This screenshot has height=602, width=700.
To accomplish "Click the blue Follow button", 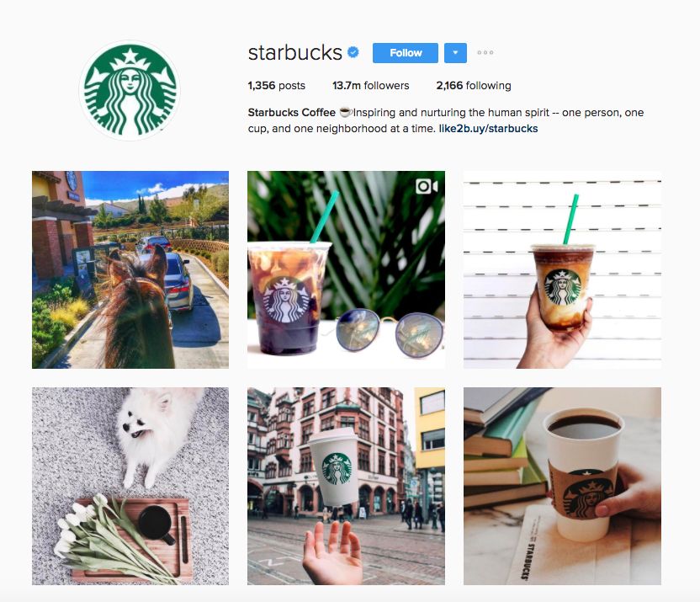I will coord(406,53).
